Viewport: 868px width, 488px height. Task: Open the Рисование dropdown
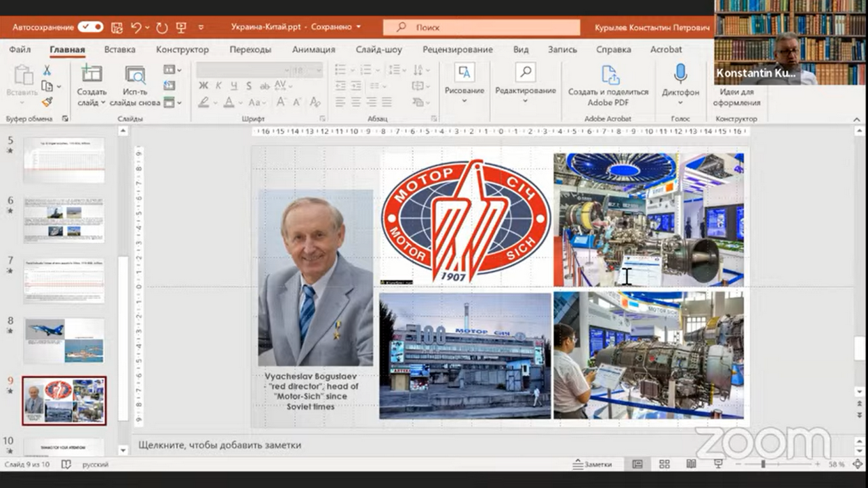(465, 84)
